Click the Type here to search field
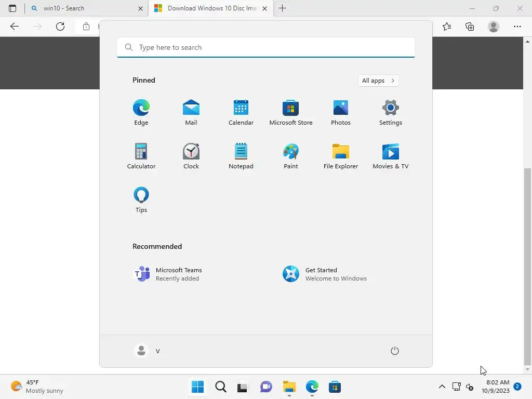The image size is (532, 399). click(x=265, y=47)
